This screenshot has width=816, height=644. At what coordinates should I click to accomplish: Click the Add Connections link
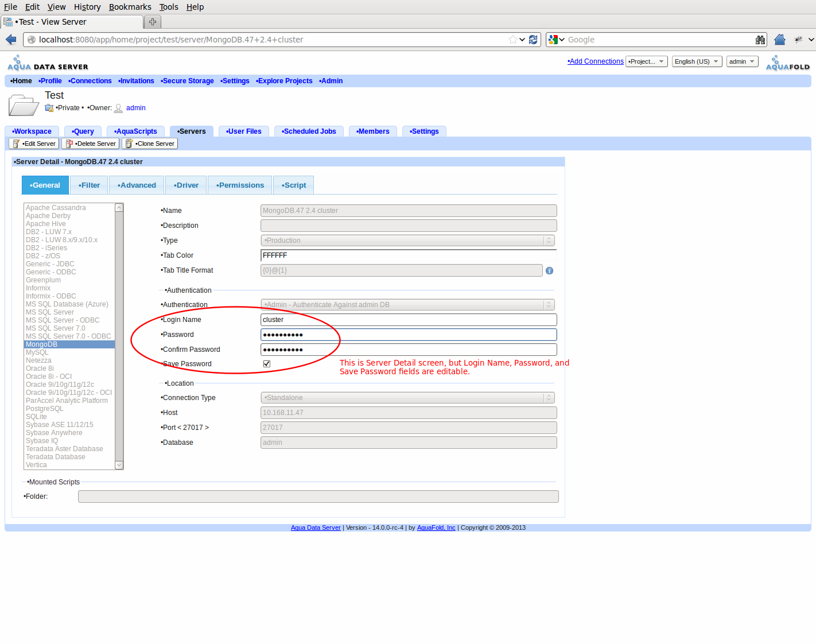pos(596,61)
